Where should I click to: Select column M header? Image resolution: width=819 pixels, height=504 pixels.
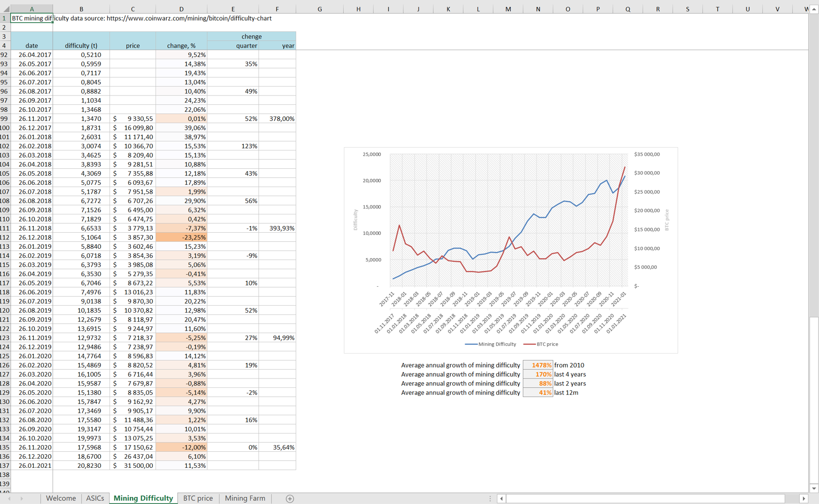508,9
